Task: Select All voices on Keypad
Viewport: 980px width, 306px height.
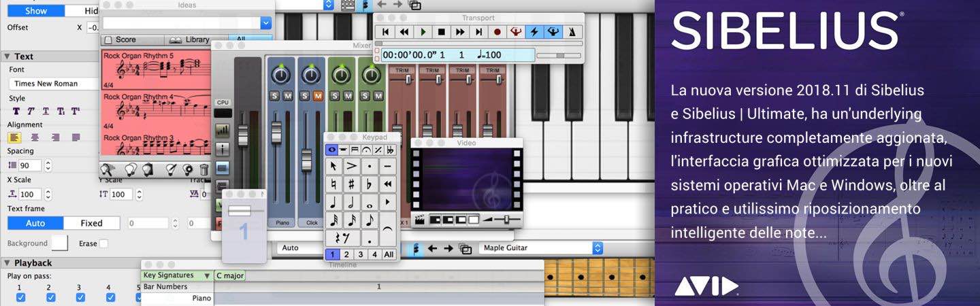Action: [x=389, y=254]
